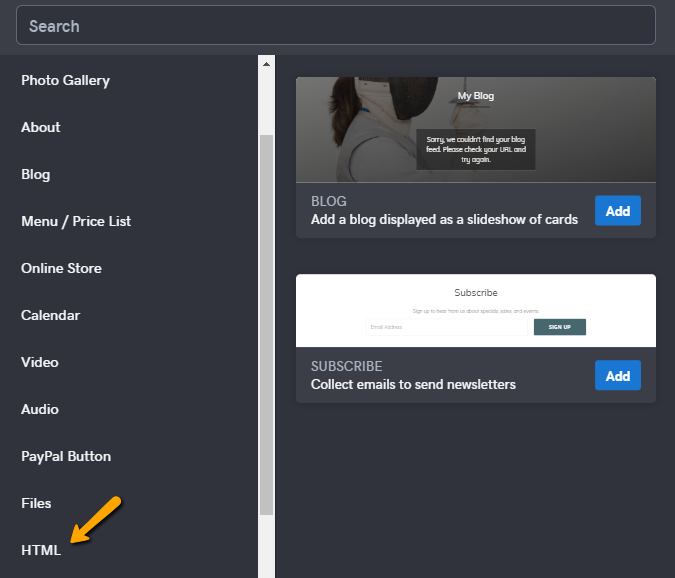Click the Search input field
The height and width of the screenshot is (578, 675).
tap(336, 26)
